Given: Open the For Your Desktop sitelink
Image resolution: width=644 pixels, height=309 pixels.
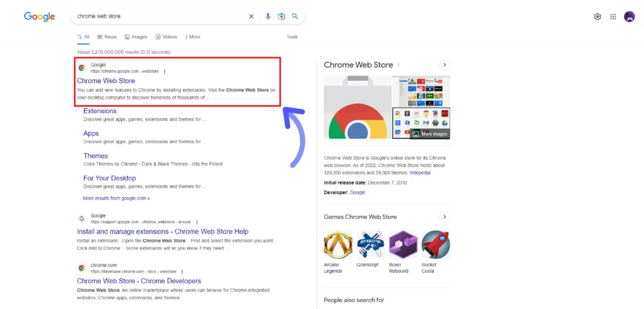Looking at the screenshot, I should (109, 178).
